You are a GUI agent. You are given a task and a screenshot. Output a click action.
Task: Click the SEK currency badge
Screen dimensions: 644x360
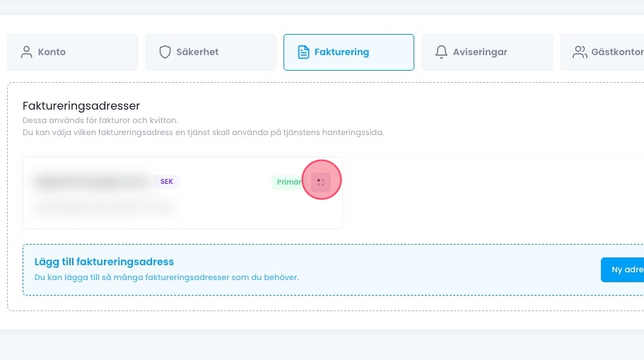167,182
